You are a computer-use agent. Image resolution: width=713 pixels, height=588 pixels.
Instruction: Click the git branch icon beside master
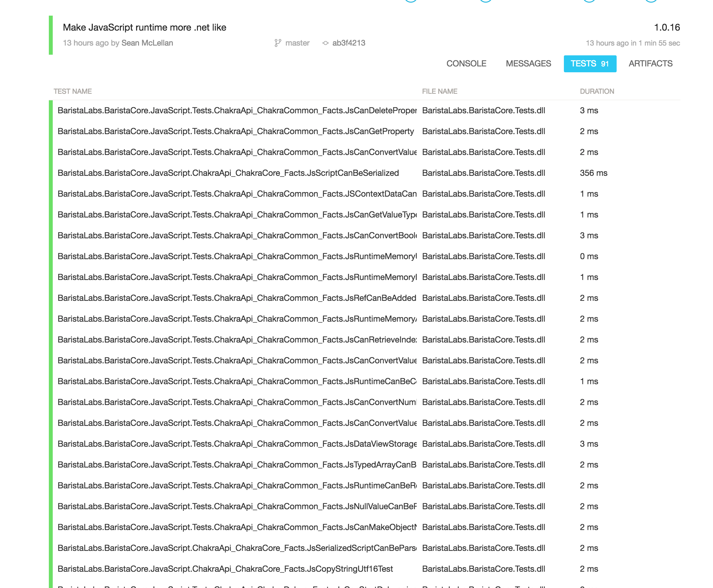pyautogui.click(x=277, y=43)
